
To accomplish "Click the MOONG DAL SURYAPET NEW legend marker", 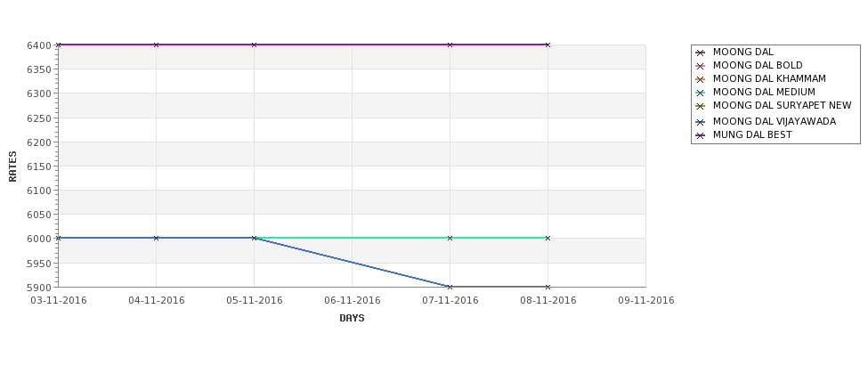I will coord(701,106).
